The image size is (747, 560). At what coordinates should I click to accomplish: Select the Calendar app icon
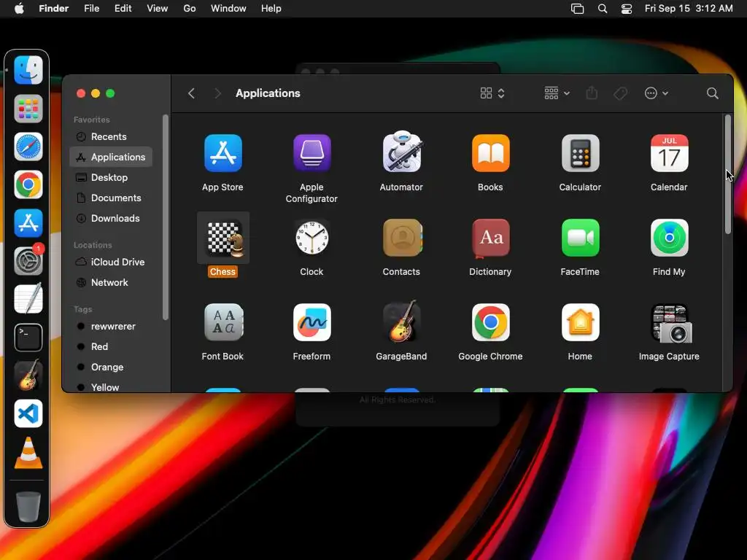coord(669,153)
